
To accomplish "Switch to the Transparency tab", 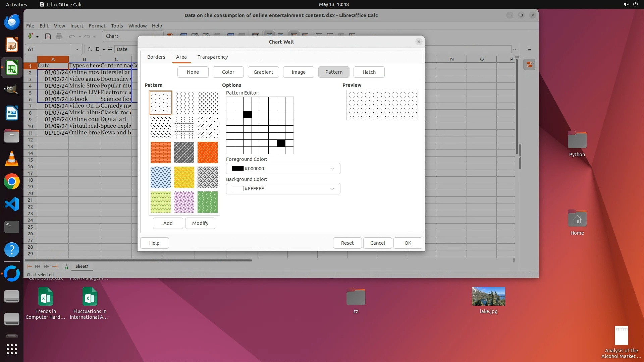I will [x=212, y=57].
